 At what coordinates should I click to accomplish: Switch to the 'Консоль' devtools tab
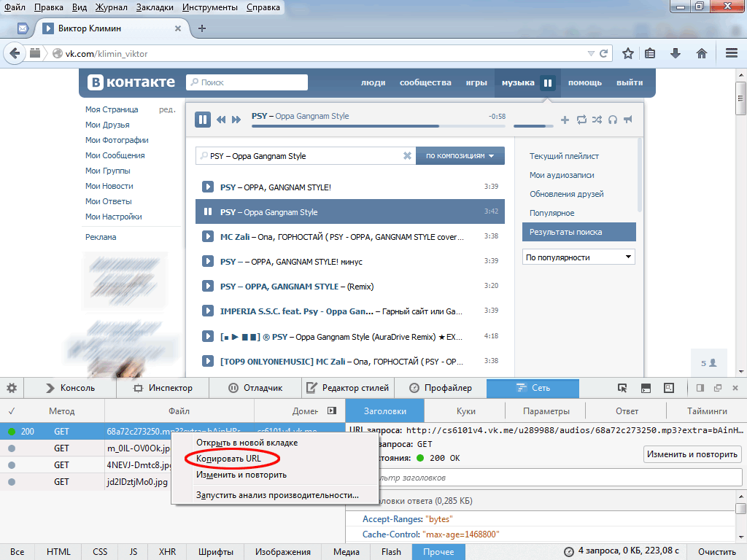pyautogui.click(x=70, y=388)
